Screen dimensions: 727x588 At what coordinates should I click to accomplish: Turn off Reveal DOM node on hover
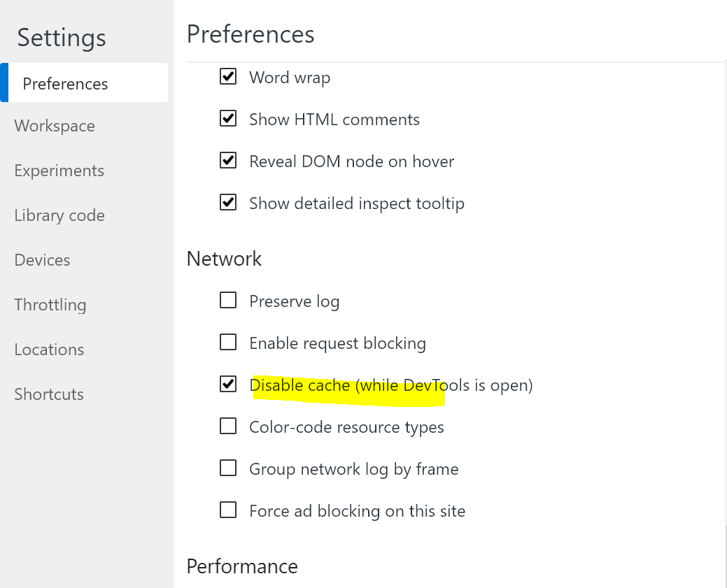[x=228, y=161]
